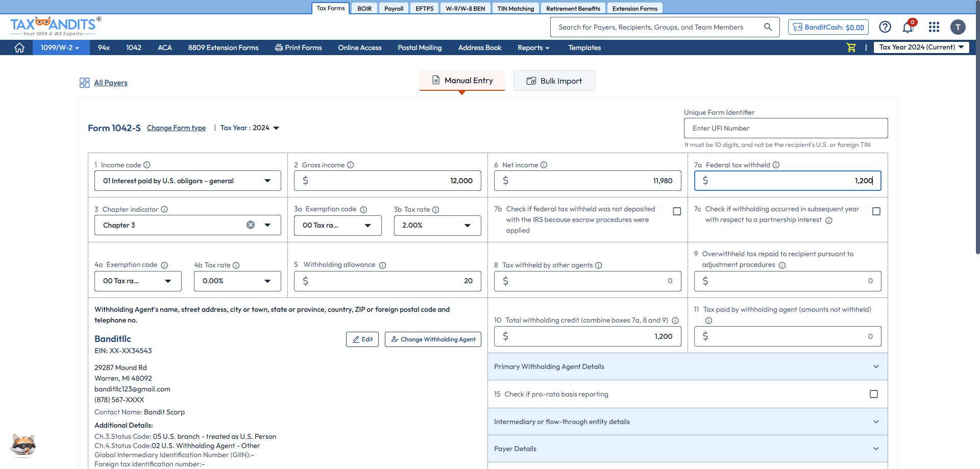The width and height of the screenshot is (980, 469).
Task: Open the 1099/W-2 menu
Action: (x=60, y=47)
